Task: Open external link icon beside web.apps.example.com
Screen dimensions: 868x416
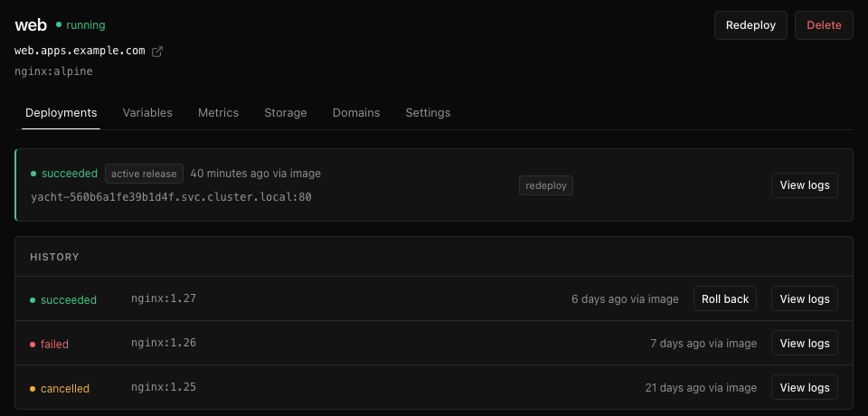Action: [157, 52]
